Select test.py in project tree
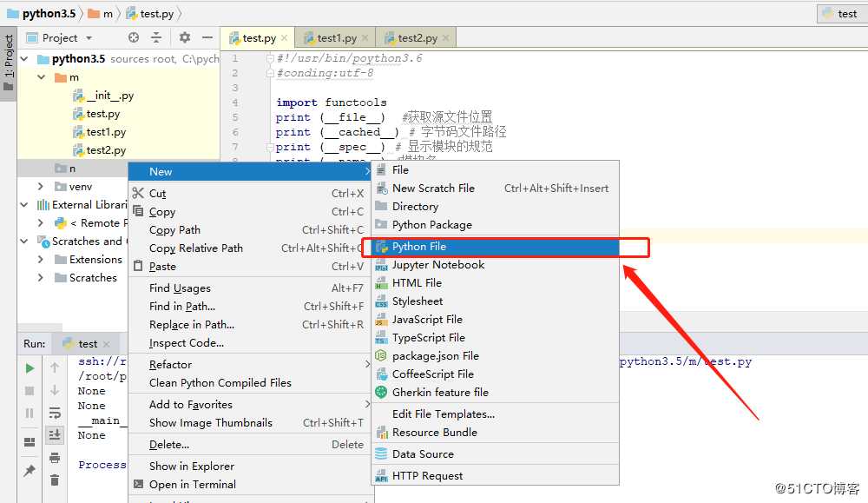The height and width of the screenshot is (503, 868). [x=96, y=114]
